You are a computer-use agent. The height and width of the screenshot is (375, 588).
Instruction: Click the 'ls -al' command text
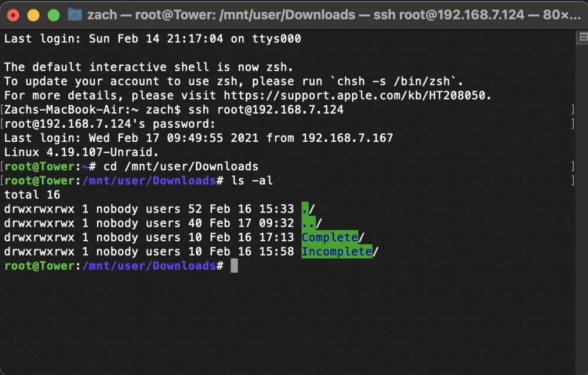[x=252, y=181]
